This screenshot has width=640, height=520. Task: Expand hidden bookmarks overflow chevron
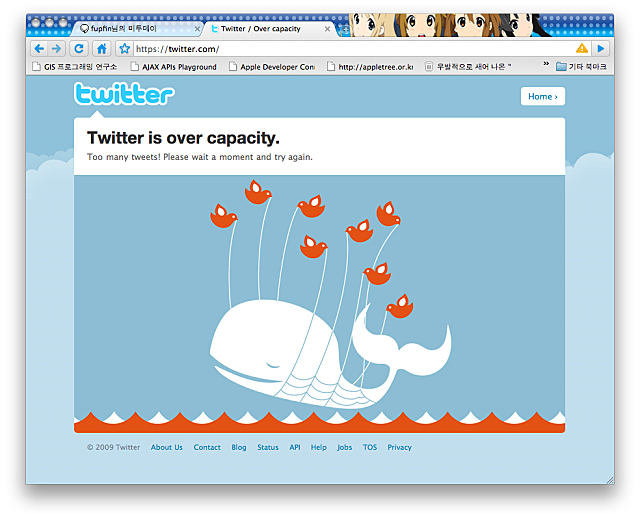point(546,64)
